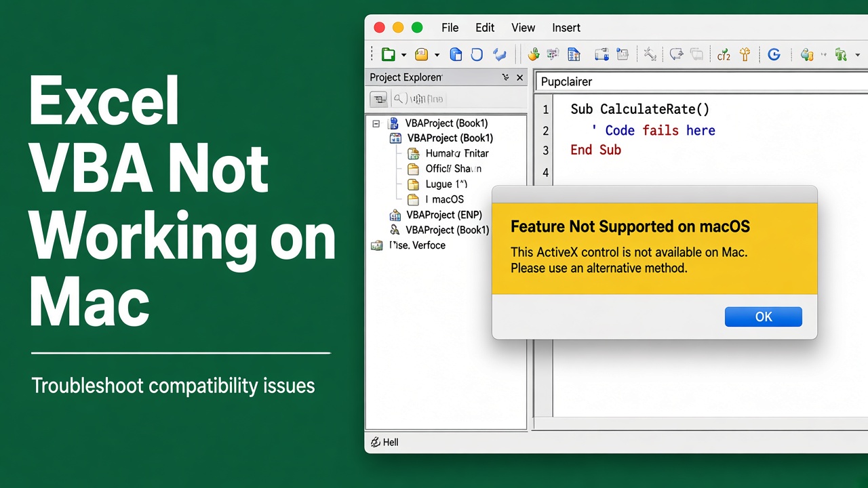Click the gray arrow box toolbar icon
The width and height of the screenshot is (868, 488).
676,55
